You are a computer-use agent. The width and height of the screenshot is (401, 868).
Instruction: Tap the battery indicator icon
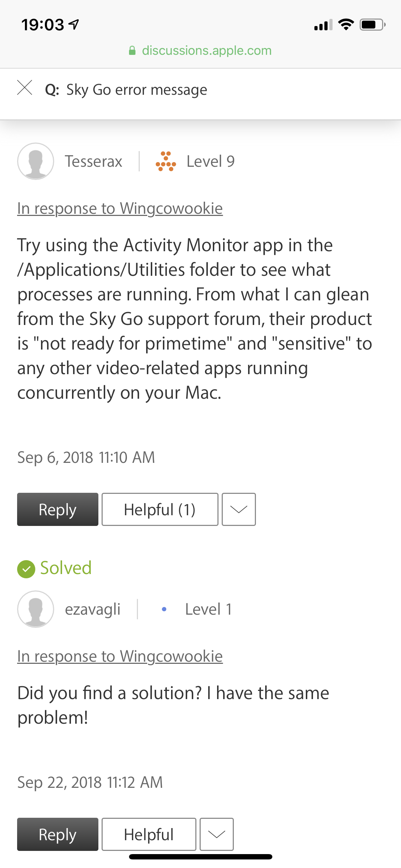click(x=372, y=25)
